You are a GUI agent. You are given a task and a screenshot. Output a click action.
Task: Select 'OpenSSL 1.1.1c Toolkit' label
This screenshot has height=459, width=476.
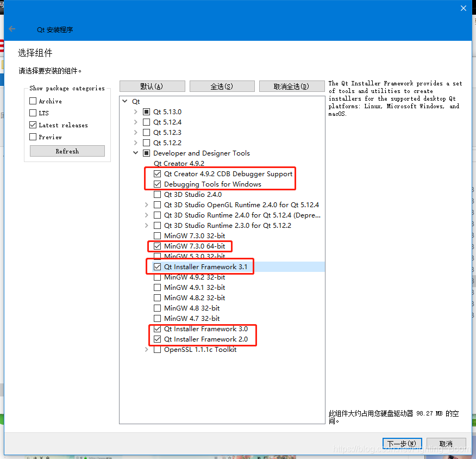(x=201, y=349)
